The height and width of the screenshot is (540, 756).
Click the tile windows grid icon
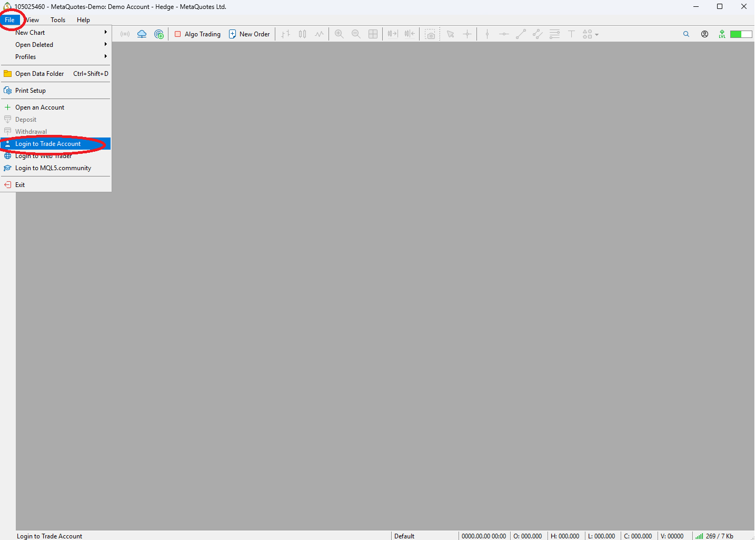pyautogui.click(x=373, y=34)
